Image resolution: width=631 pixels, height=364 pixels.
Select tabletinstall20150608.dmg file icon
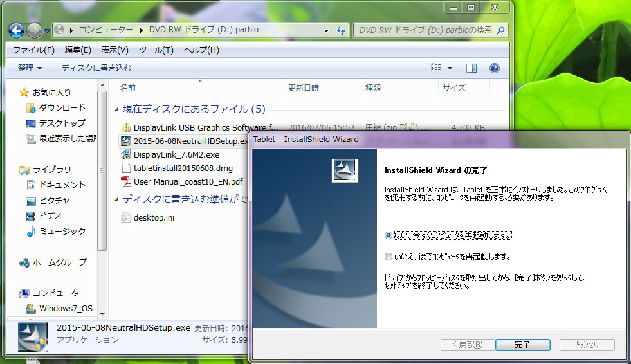[126, 168]
